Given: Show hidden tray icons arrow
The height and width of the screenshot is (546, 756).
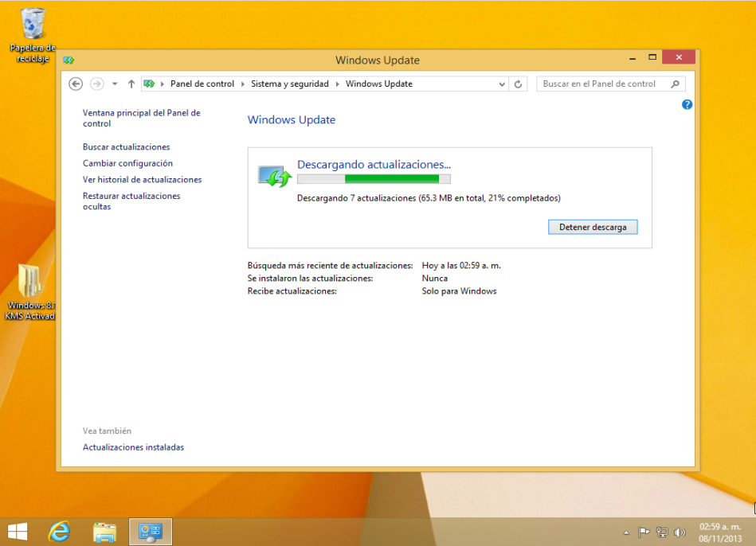Looking at the screenshot, I should (x=626, y=532).
